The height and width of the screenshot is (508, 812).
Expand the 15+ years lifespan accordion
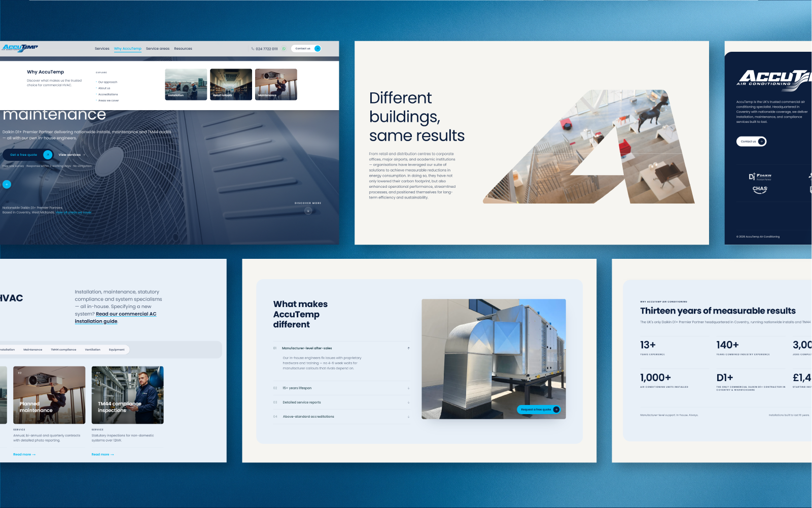pos(341,388)
